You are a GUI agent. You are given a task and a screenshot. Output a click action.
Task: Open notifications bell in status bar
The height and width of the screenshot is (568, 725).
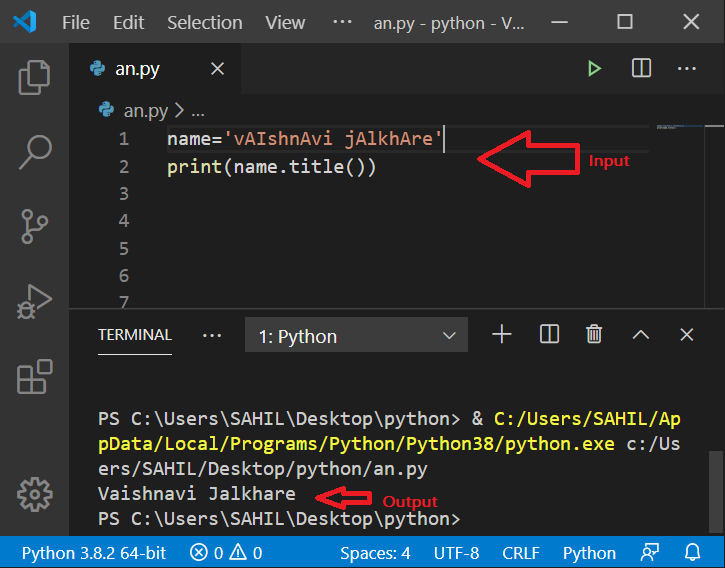click(x=692, y=553)
